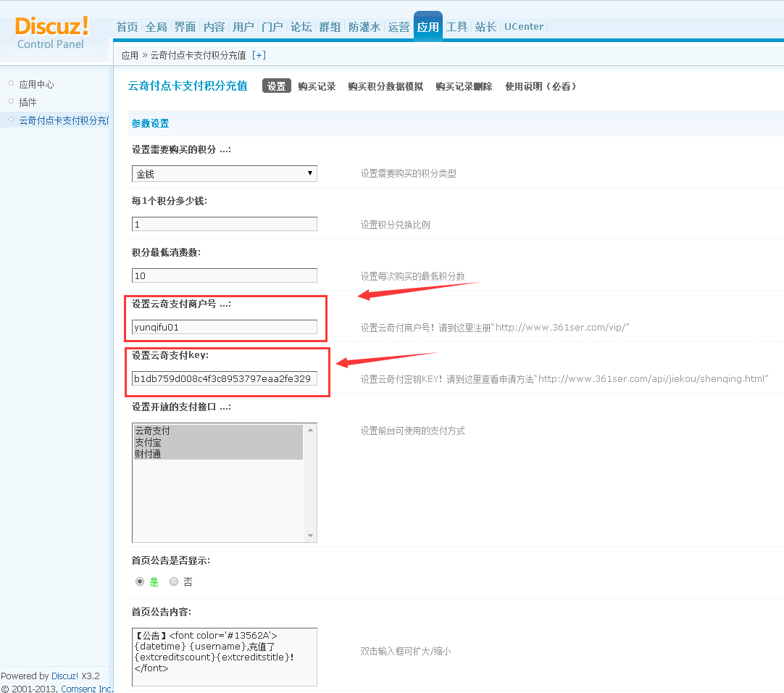Image resolution: width=784 pixels, height=693 pixels.
Task: Click the 积分最低消费数 input field
Action: click(x=225, y=275)
